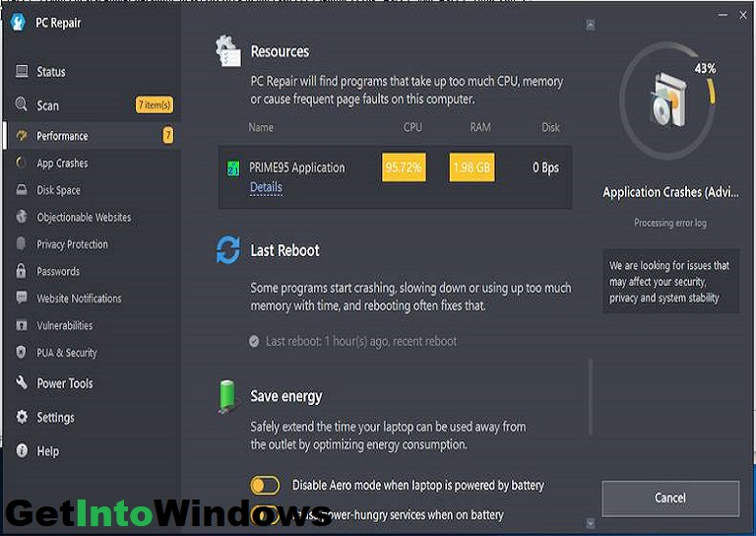
Task: Toggle Disable Aero mode on battery
Action: pyautogui.click(x=265, y=485)
